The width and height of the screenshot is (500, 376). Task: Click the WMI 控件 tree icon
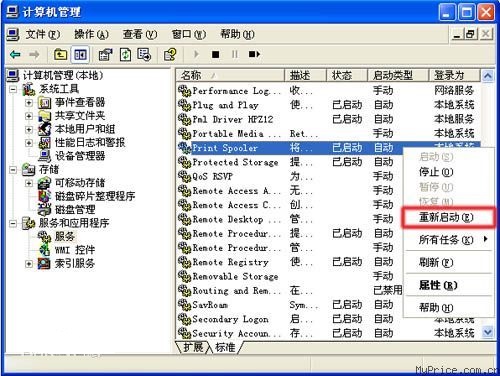(45, 250)
